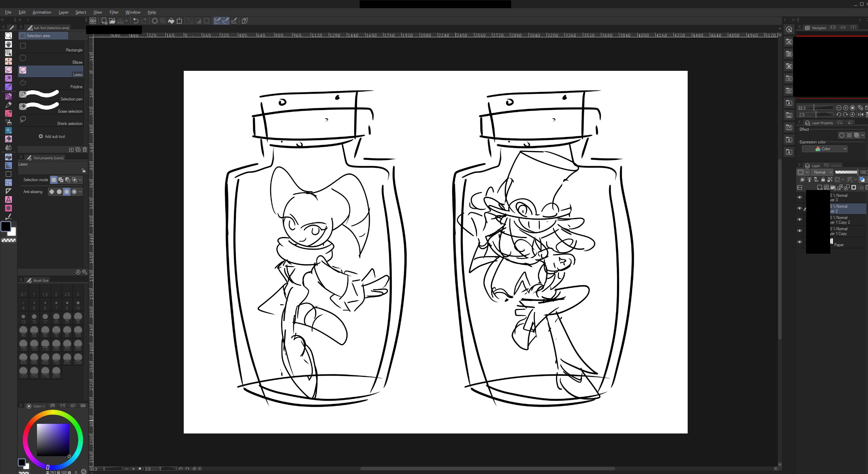
Task: Hide Layer 3 using its eye icon
Action: point(800,197)
